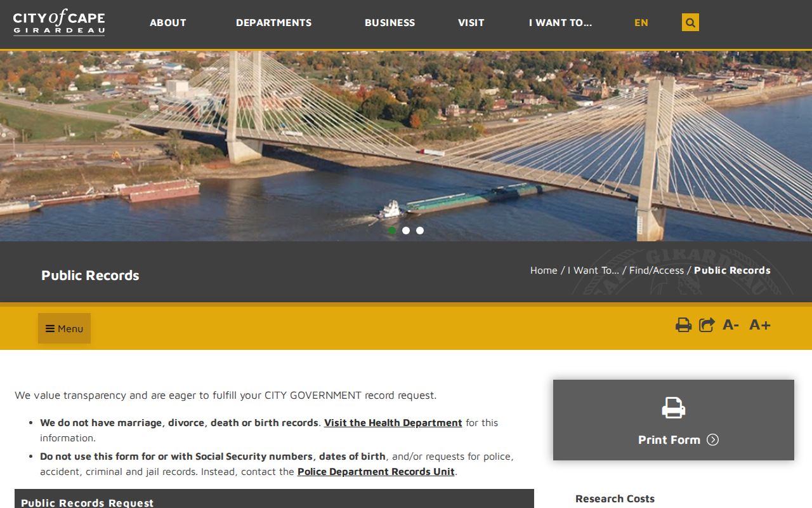Click the printer icon in yellow toolbar
Image resolution: width=812 pixels, height=508 pixels.
coord(683,325)
